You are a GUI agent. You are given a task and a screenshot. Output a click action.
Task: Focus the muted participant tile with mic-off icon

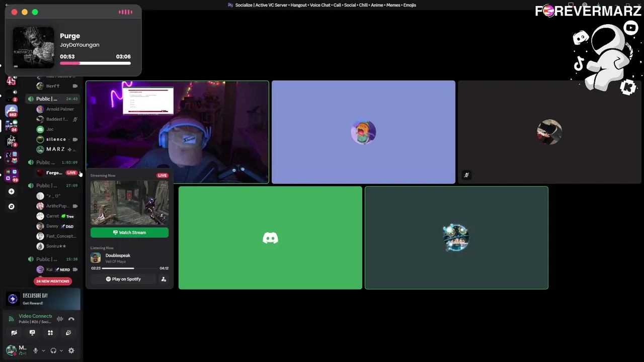point(549,132)
